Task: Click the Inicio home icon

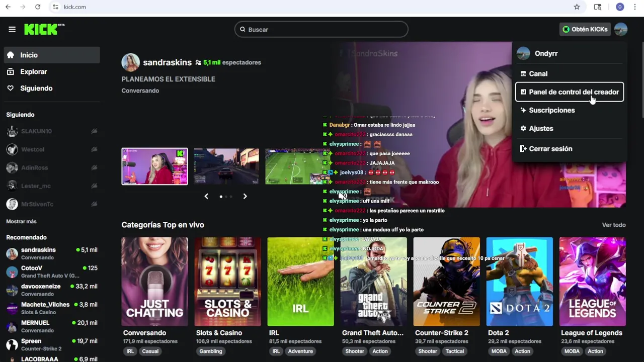Action: click(10, 55)
